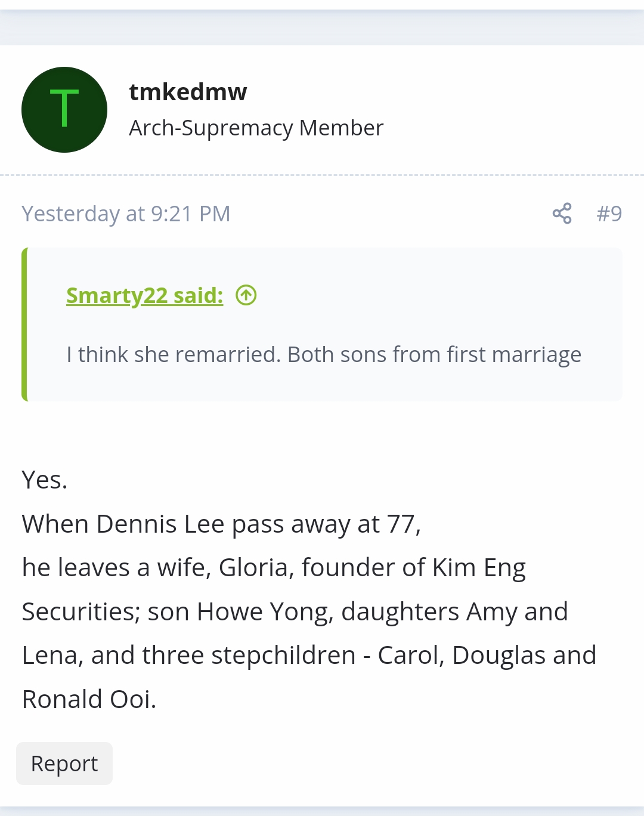Open the #9 post permalink
The image size is (644, 816).
tap(609, 213)
